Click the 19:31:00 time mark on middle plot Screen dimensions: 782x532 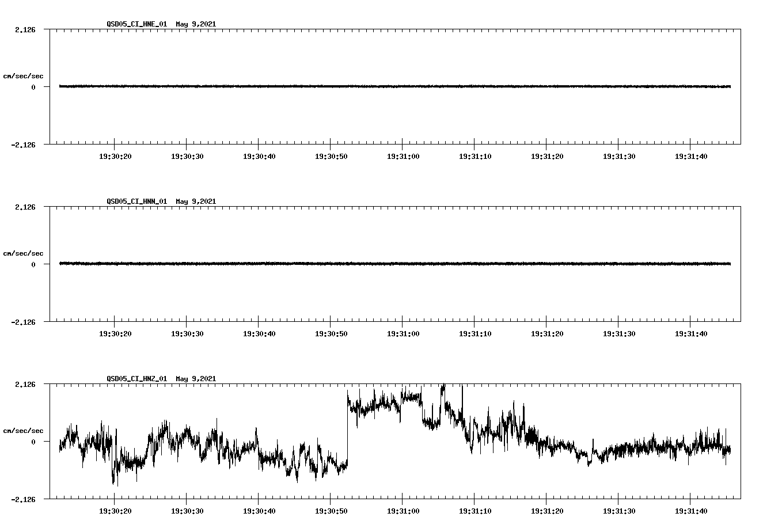[404, 333]
